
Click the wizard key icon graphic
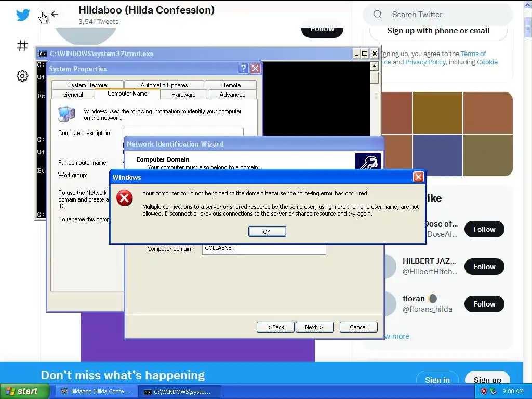[368, 161]
